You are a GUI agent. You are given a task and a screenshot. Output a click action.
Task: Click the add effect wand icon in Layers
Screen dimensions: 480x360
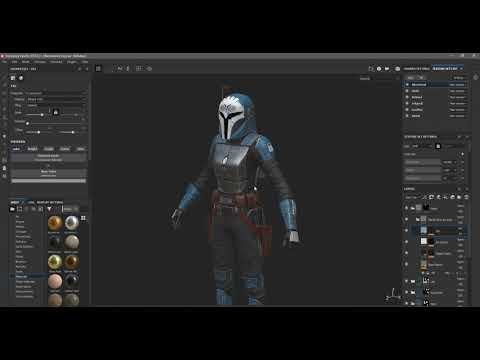[x=424, y=197]
